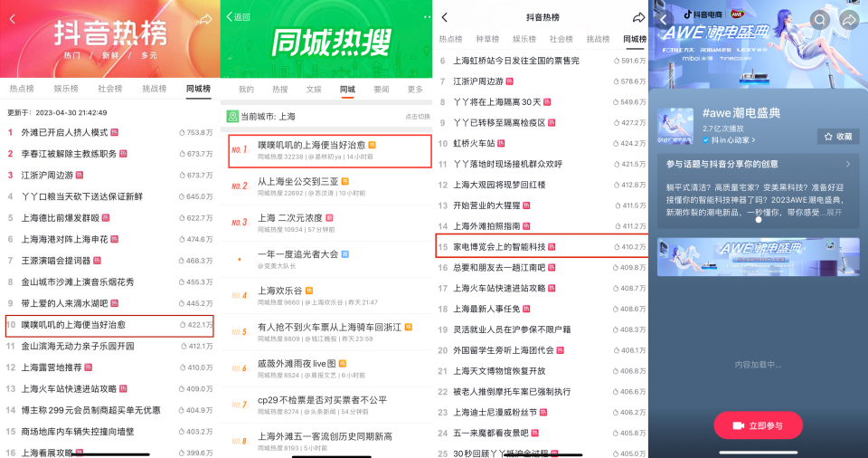The image size is (868, 458).
Task: Tap back arrow on AWE潮电盛典 page
Action: 663,20
